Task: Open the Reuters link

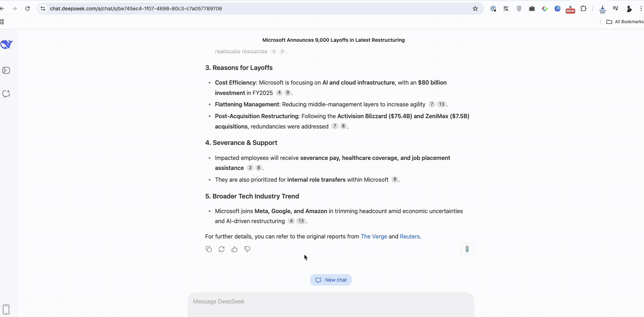Action: point(410,236)
